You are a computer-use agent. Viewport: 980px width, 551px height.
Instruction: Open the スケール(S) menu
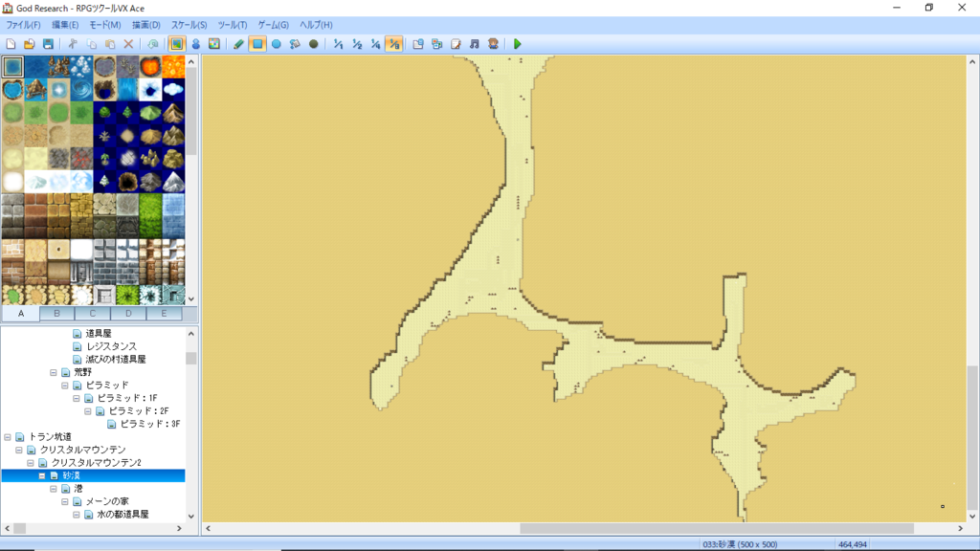pyautogui.click(x=189, y=25)
